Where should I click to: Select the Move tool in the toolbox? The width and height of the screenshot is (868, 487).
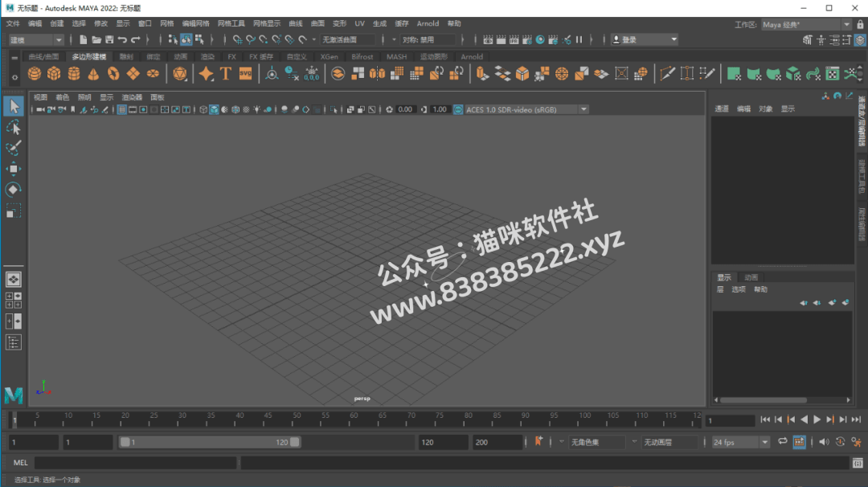(x=14, y=169)
